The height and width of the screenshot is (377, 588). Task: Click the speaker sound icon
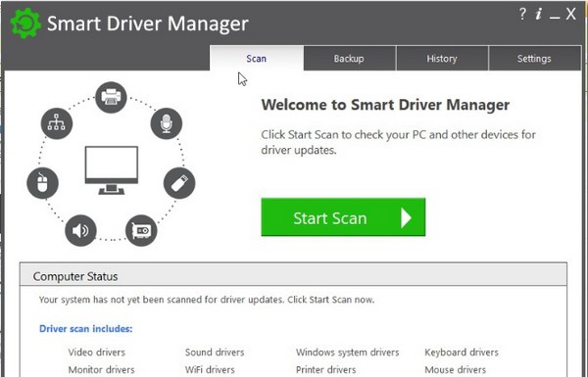[x=80, y=230]
